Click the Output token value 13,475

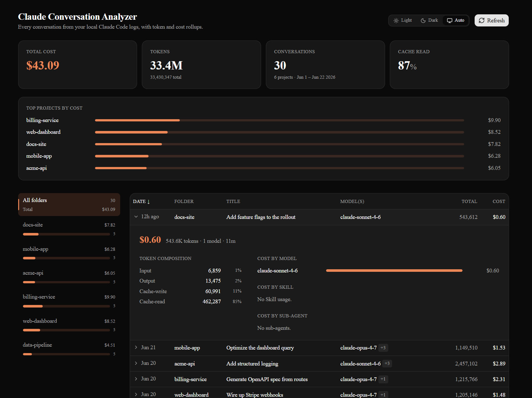pos(213,281)
